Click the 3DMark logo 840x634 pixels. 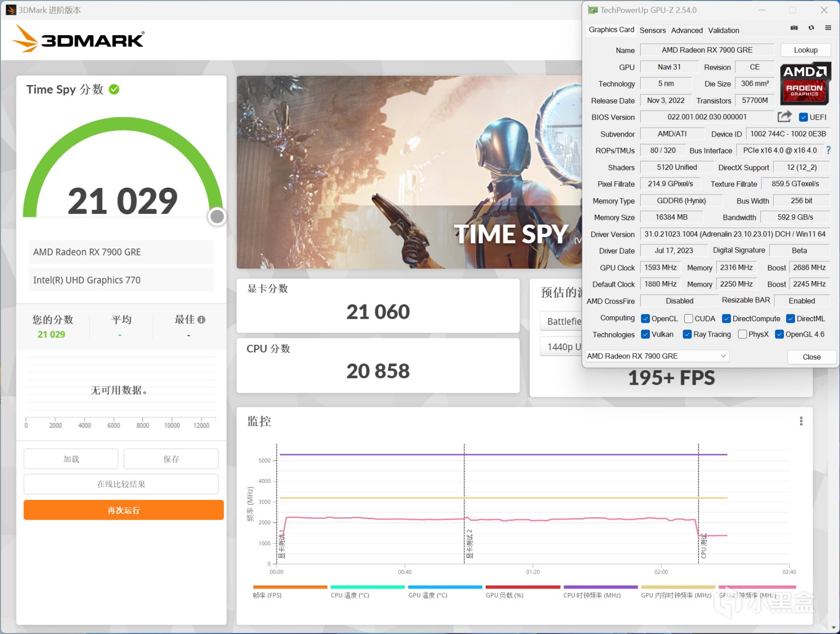click(79, 39)
